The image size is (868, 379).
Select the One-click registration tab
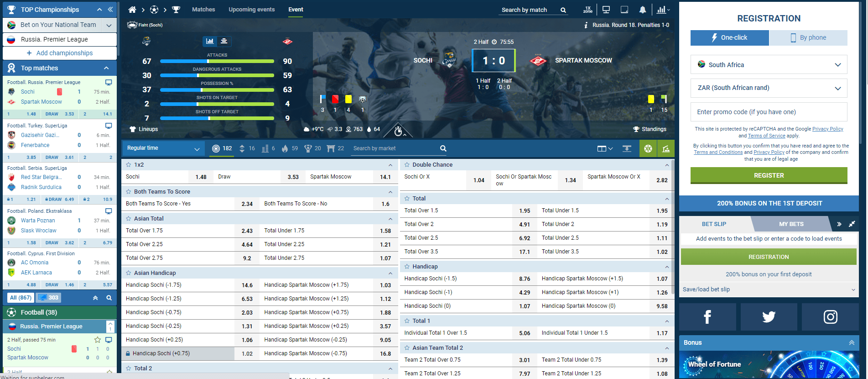pos(730,38)
